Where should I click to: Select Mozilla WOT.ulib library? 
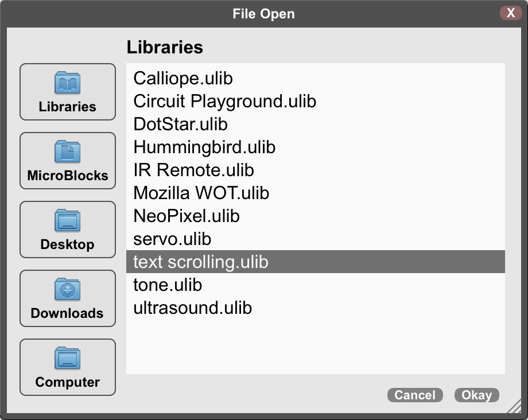point(316,193)
